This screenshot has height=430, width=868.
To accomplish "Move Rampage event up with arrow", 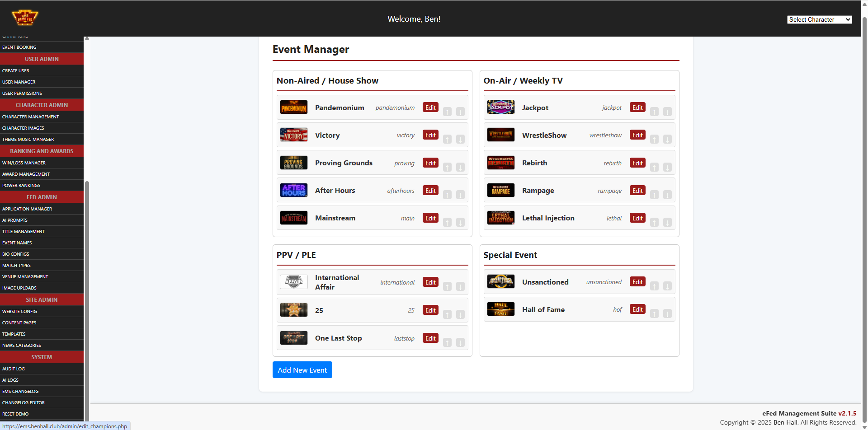I will 654,195.
